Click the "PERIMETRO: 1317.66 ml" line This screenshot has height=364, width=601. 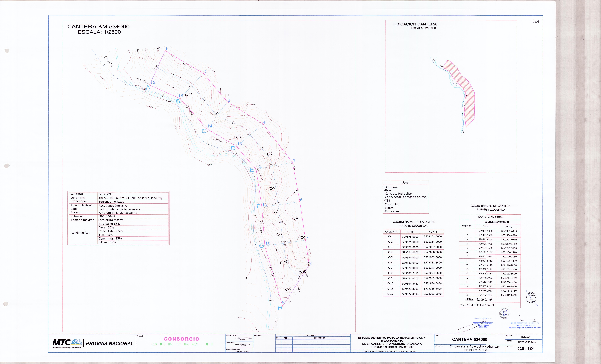point(477,305)
